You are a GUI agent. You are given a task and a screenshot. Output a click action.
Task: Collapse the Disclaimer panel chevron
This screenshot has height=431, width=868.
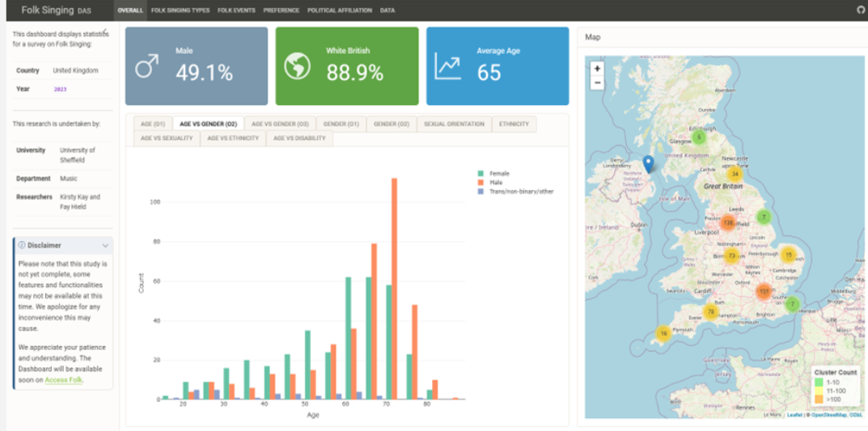tap(105, 245)
